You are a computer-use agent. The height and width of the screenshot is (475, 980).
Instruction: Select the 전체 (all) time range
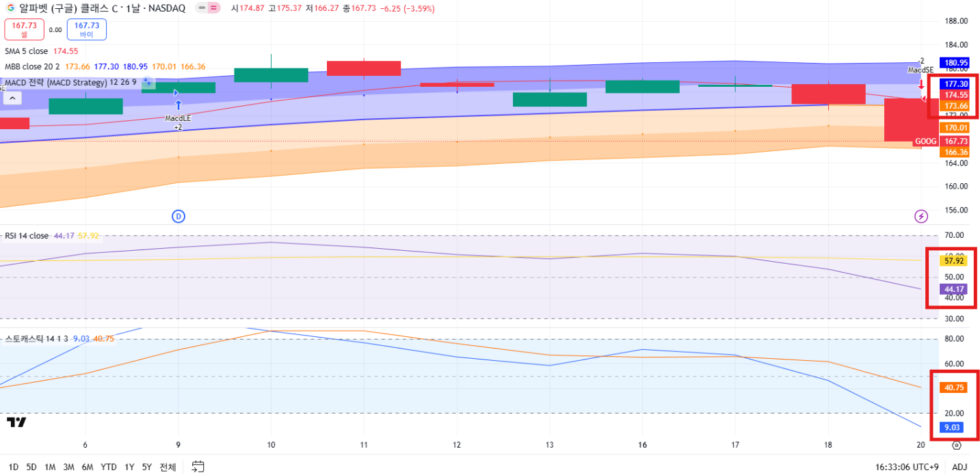[168, 467]
